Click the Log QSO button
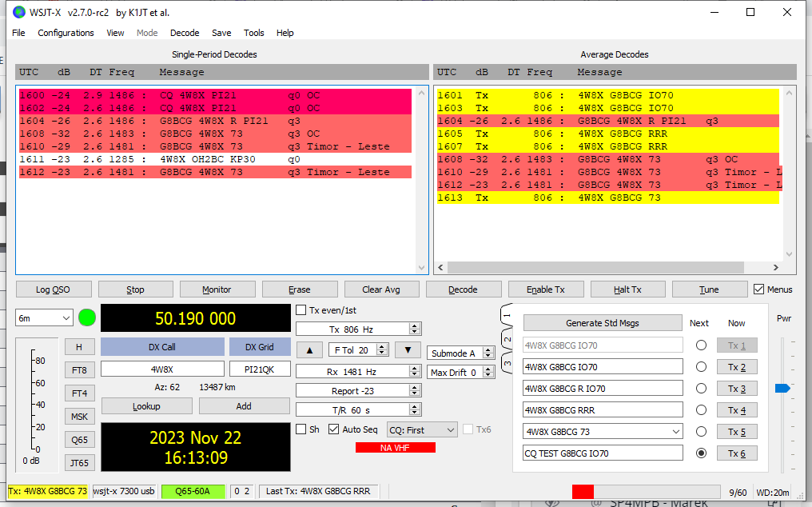Image resolution: width=812 pixels, height=507 pixels. click(54, 289)
